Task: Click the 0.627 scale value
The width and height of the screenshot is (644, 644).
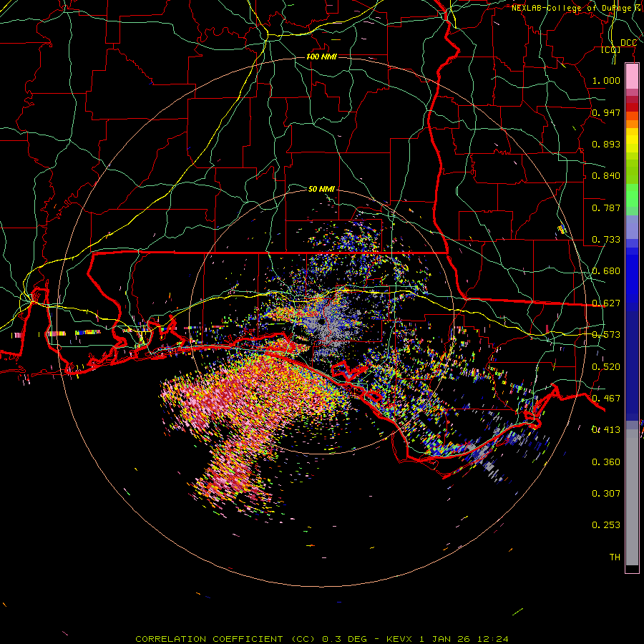Action: 606,303
